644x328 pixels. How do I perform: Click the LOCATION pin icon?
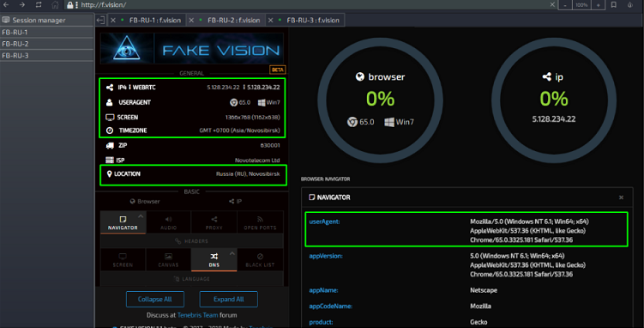tap(109, 173)
